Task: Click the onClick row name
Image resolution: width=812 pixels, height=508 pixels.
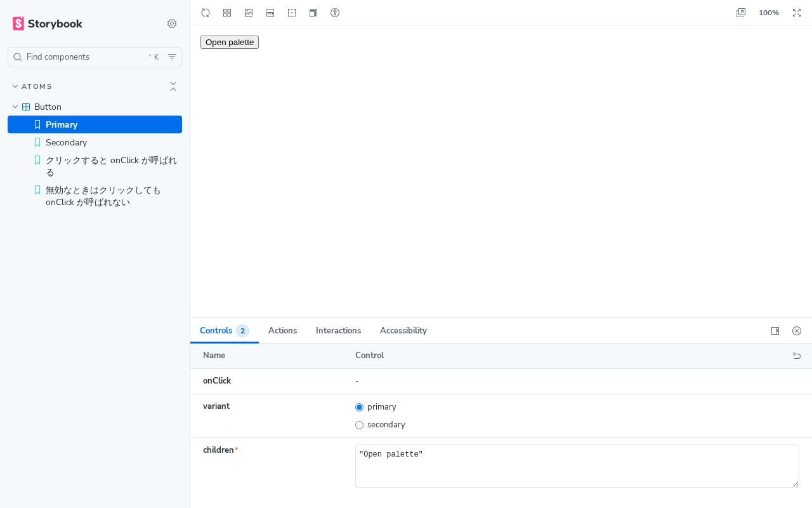Action: coord(217,381)
